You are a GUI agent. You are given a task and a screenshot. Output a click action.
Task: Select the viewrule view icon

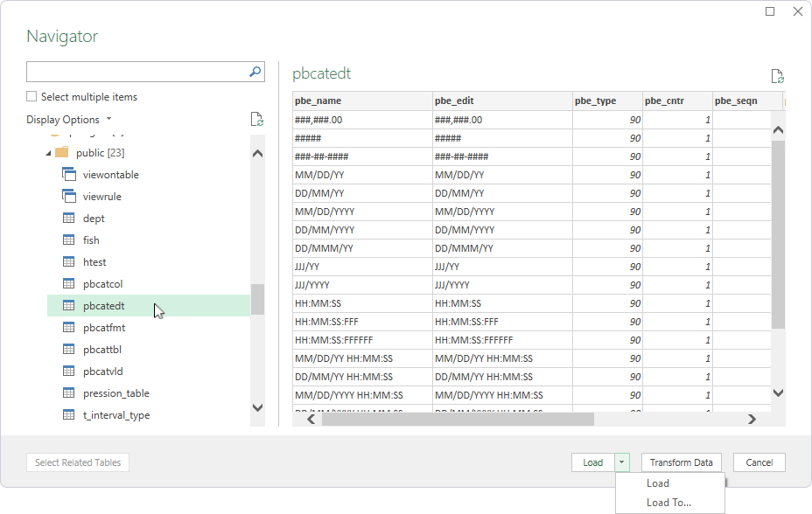68,196
